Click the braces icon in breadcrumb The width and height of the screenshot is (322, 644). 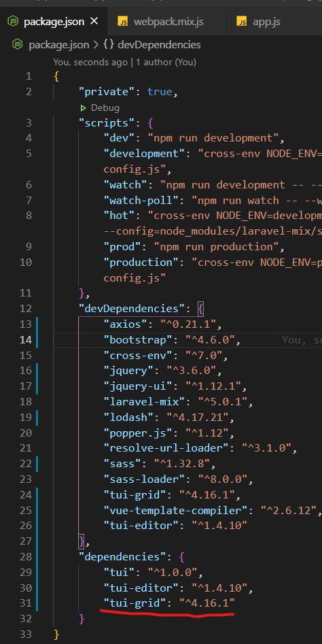pos(109,44)
